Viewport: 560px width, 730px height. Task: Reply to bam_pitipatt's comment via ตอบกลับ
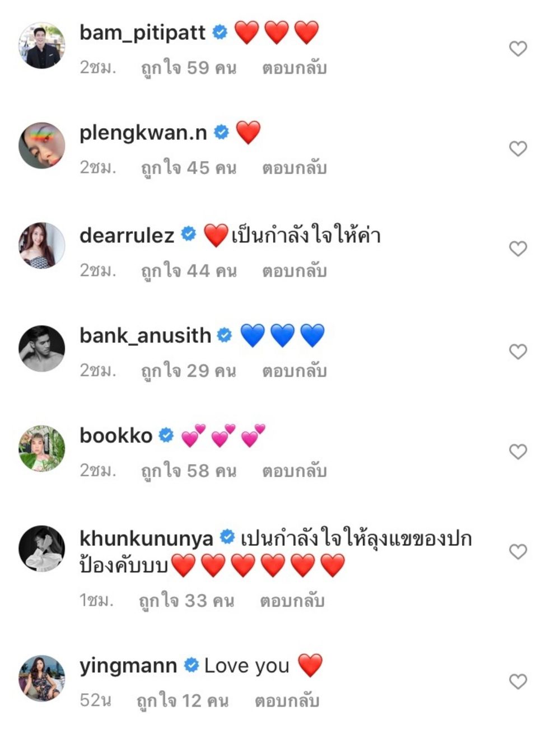pos(295,68)
